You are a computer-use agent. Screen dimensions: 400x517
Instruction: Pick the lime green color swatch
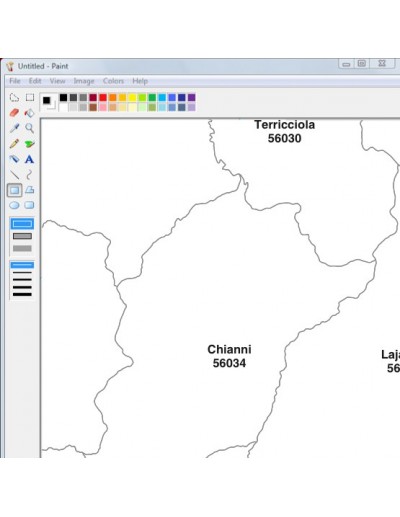(142, 97)
